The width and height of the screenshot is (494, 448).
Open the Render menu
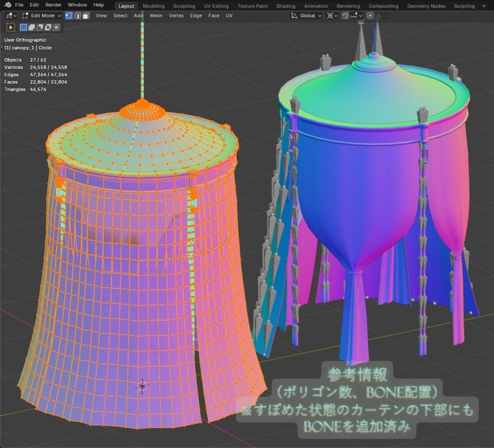point(54,5)
